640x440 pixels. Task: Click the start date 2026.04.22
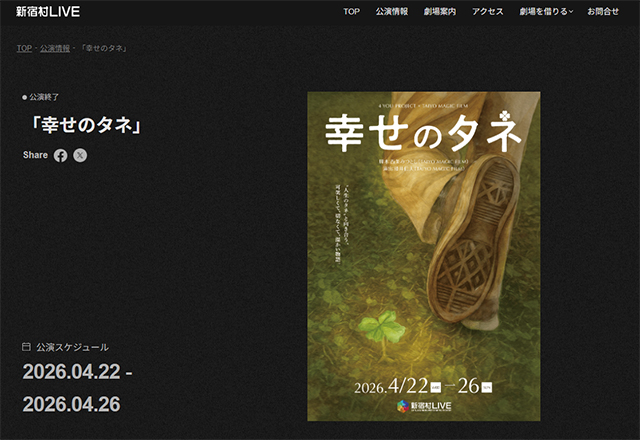tap(71, 371)
